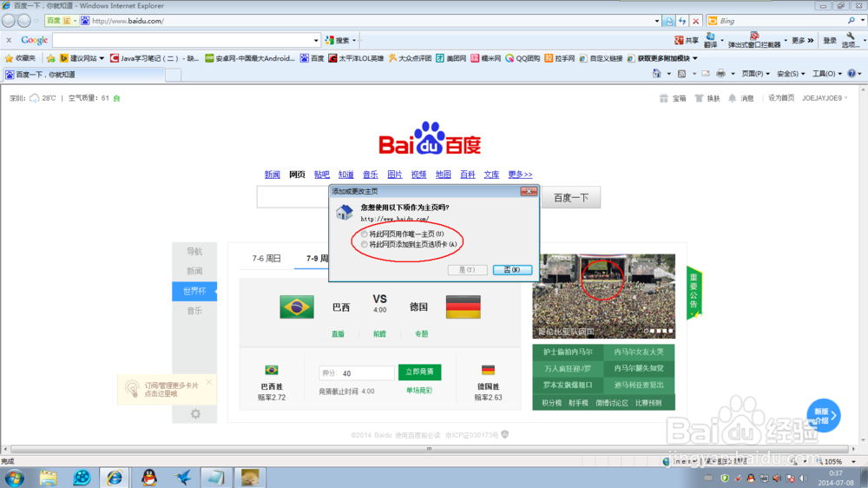Click the 设为首页 link
This screenshot has height=488, width=868.
[x=781, y=98]
